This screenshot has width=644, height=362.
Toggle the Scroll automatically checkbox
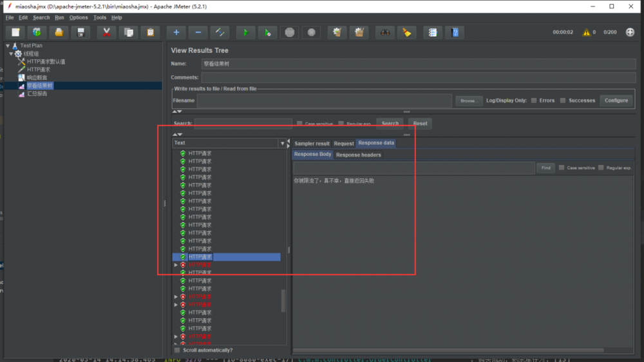click(178, 350)
